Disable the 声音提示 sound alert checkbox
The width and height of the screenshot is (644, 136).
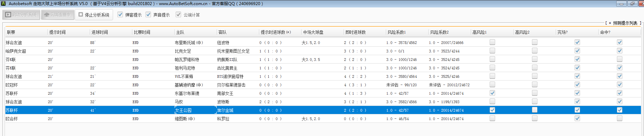click(x=148, y=15)
